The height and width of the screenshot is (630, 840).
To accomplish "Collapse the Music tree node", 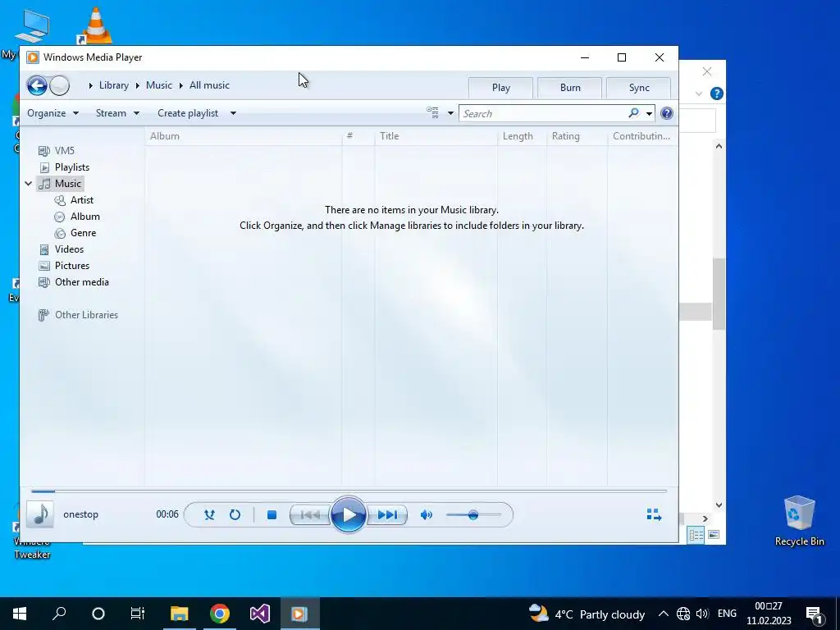I will [x=29, y=184].
